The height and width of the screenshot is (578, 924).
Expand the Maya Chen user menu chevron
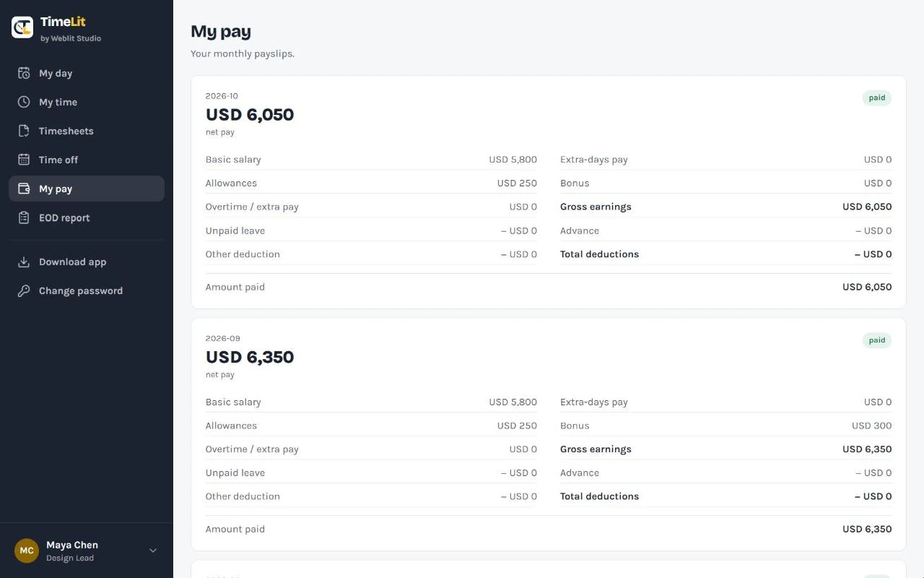pyautogui.click(x=153, y=551)
